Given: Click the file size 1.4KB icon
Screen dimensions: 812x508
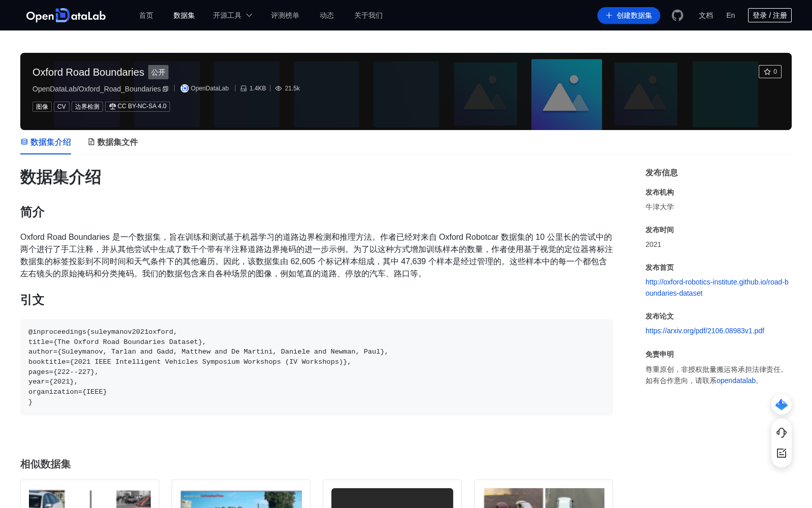Looking at the screenshot, I should coord(244,88).
